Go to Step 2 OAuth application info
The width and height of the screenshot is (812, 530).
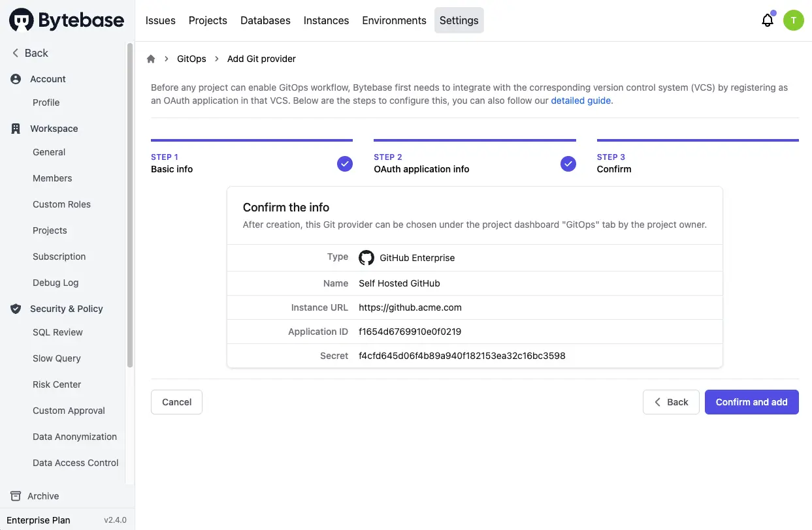pyautogui.click(x=474, y=157)
